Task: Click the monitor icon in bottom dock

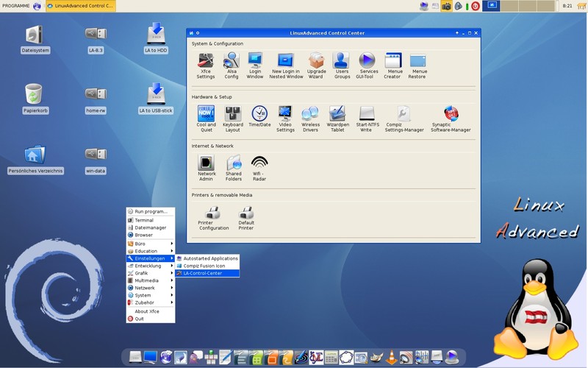Action: coord(151,357)
